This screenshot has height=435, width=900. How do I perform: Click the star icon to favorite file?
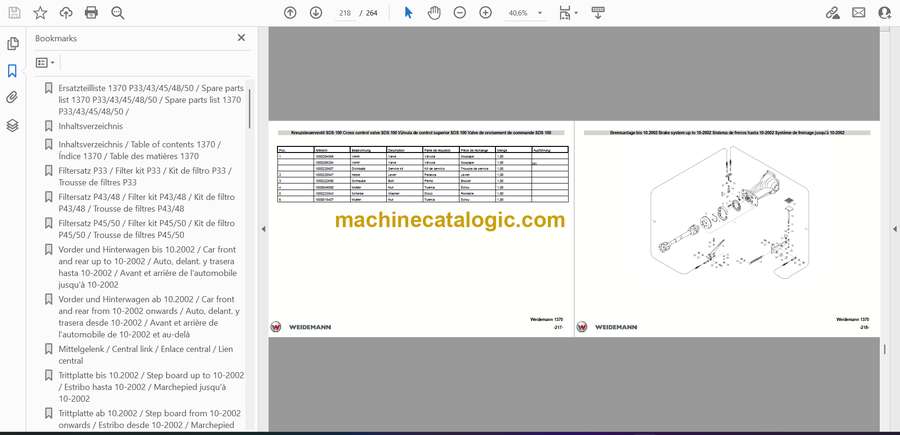click(40, 13)
